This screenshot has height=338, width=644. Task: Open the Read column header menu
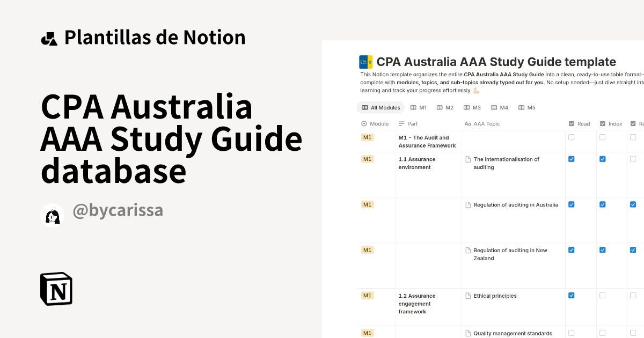pyautogui.click(x=580, y=123)
